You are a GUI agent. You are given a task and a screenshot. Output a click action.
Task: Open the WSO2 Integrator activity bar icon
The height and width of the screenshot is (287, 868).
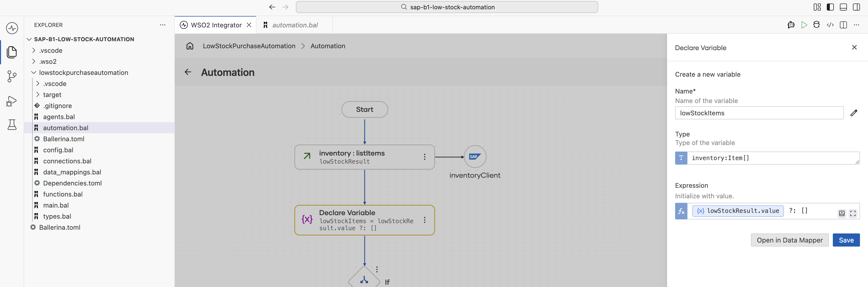12,28
